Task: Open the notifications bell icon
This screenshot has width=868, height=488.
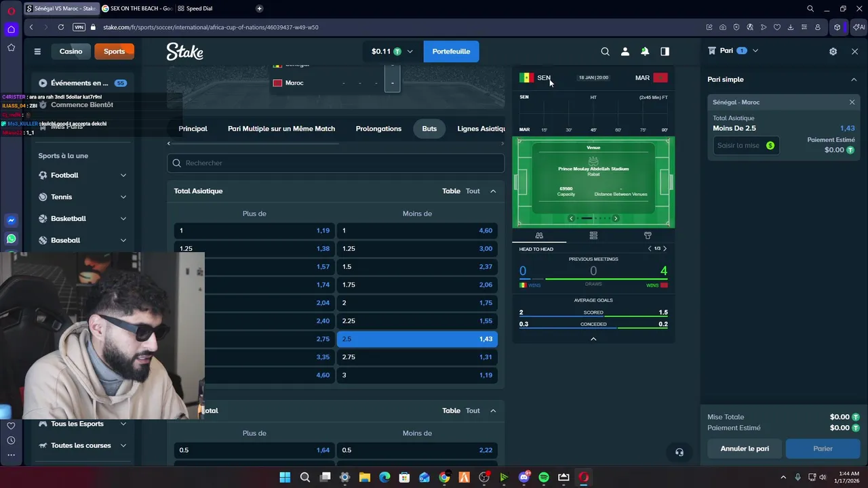Action: (x=645, y=52)
